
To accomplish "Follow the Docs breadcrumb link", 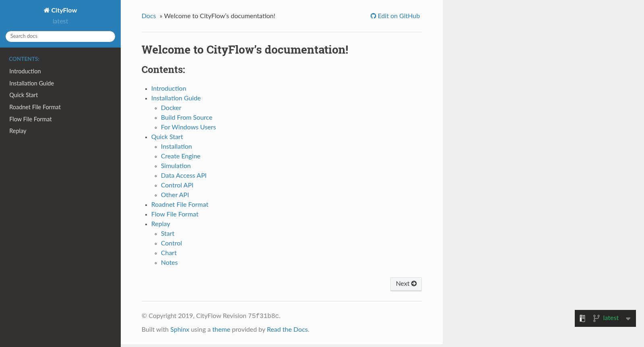I will (149, 16).
